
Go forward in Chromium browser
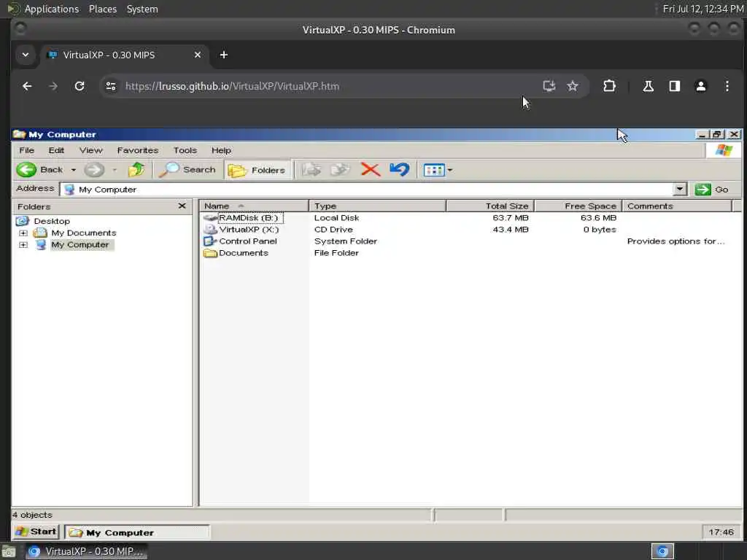coord(53,86)
